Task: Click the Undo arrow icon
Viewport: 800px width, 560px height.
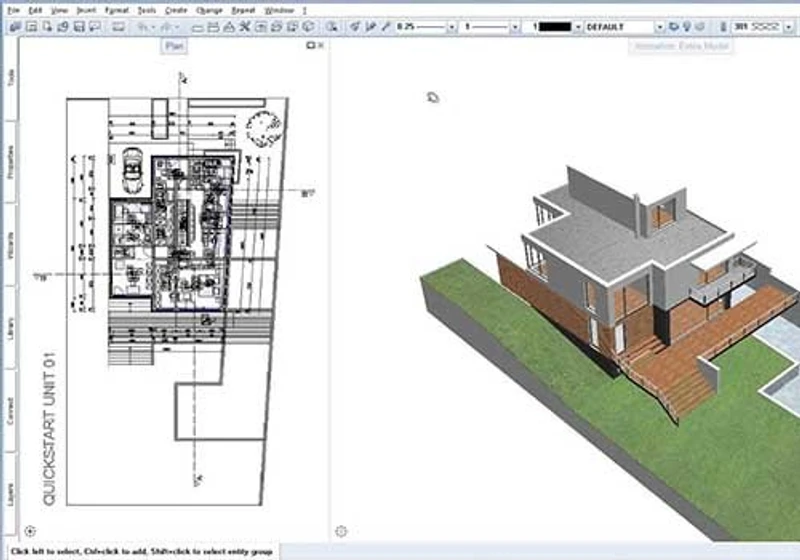Action: (142, 27)
